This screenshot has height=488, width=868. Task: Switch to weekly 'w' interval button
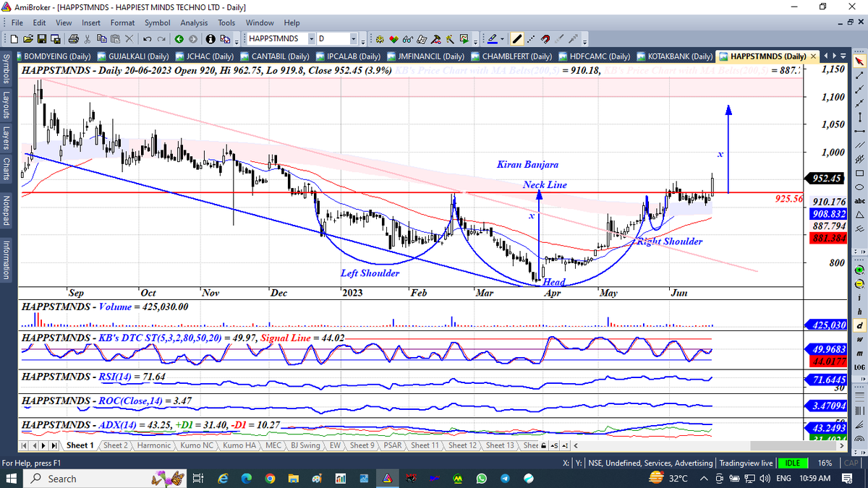click(x=859, y=339)
